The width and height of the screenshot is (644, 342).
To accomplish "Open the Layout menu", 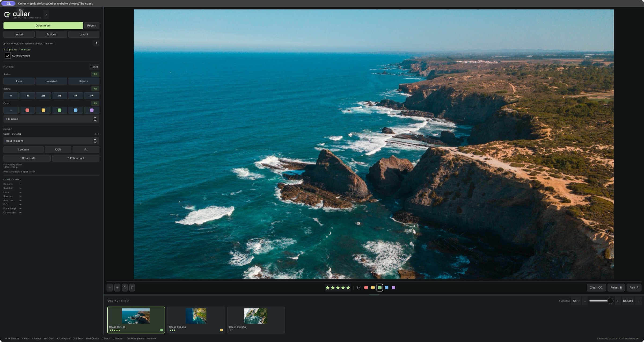I will click(84, 34).
